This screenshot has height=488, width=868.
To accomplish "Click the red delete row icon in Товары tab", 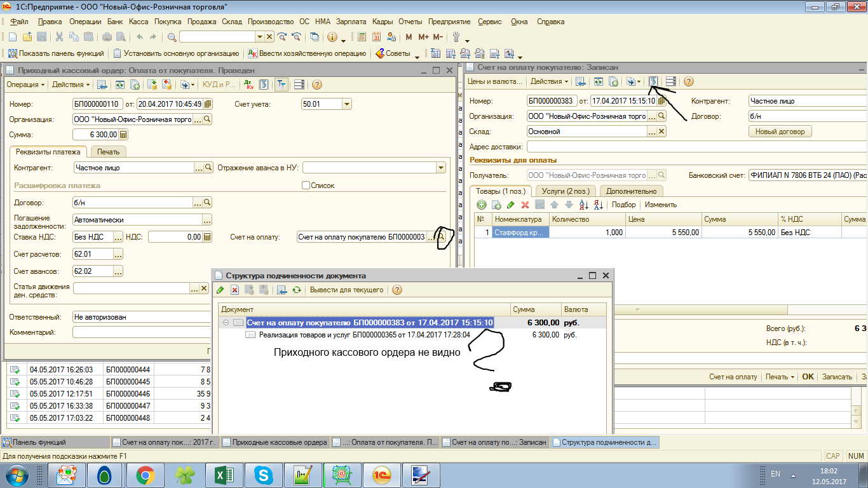I will click(525, 205).
